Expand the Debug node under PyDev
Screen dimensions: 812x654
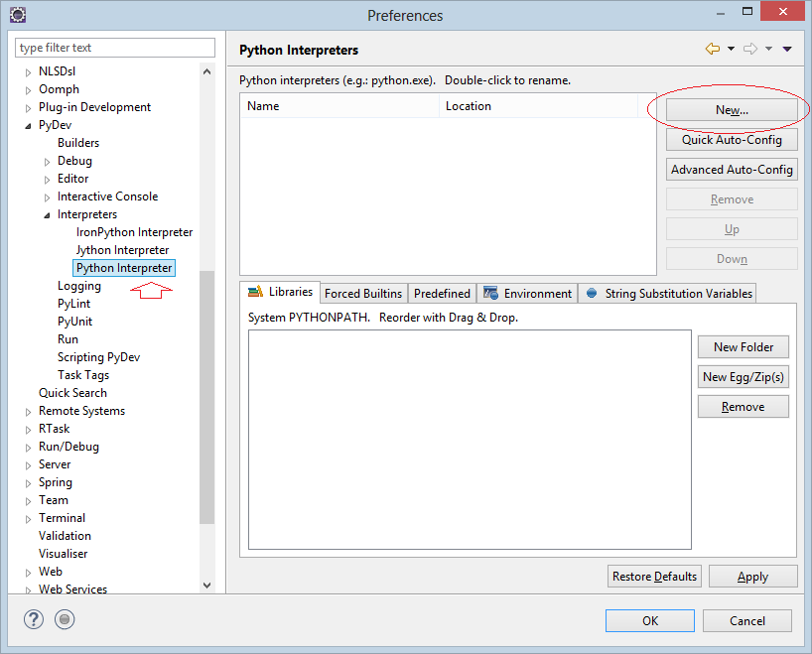click(x=47, y=162)
